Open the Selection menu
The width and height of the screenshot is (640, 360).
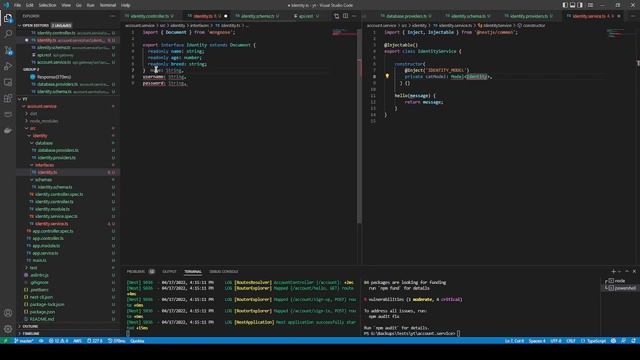47,5
